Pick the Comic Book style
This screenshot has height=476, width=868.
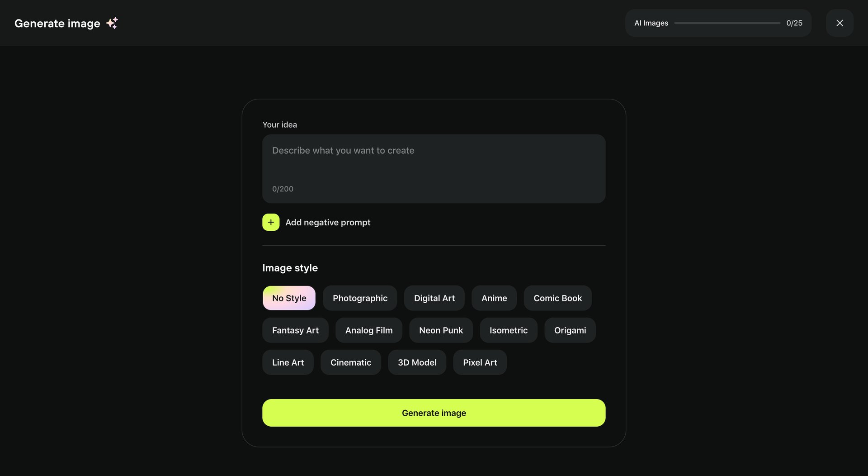557,298
